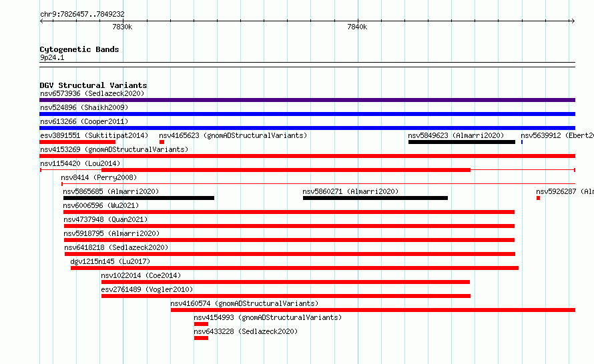Click the red nsv6418218 variant bar
594x364 pixels.
click(290, 254)
